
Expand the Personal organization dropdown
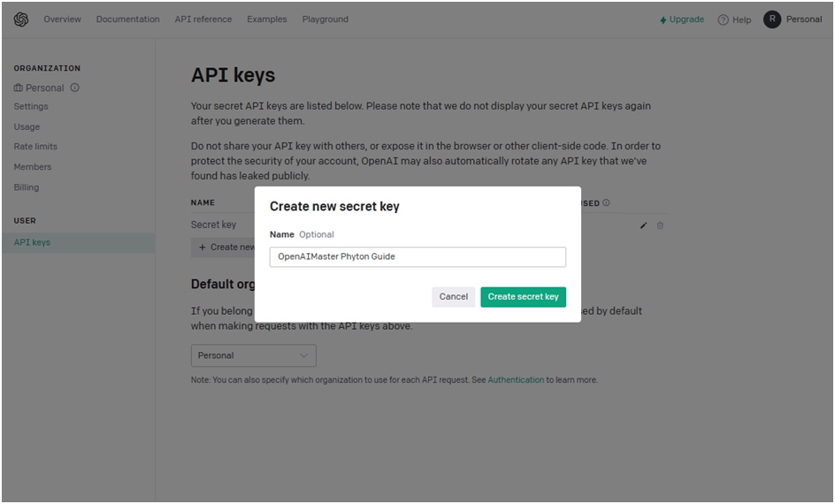[x=254, y=355]
